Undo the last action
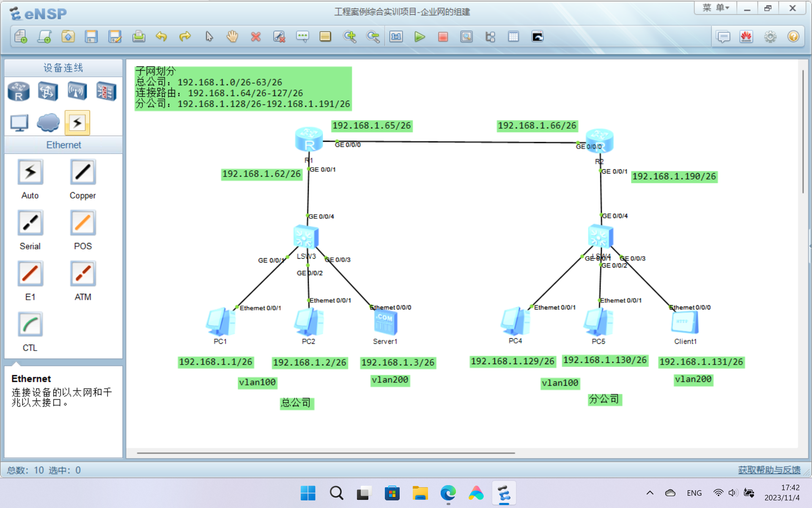 point(162,37)
